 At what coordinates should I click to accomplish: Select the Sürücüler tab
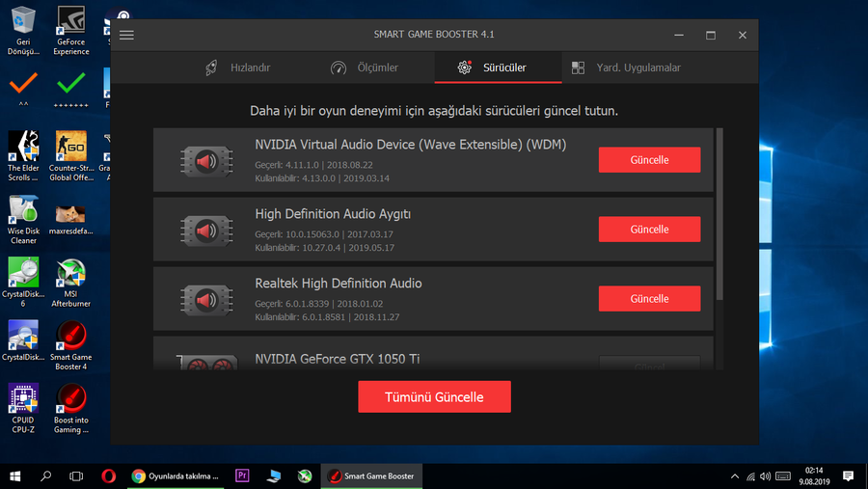[x=498, y=68]
